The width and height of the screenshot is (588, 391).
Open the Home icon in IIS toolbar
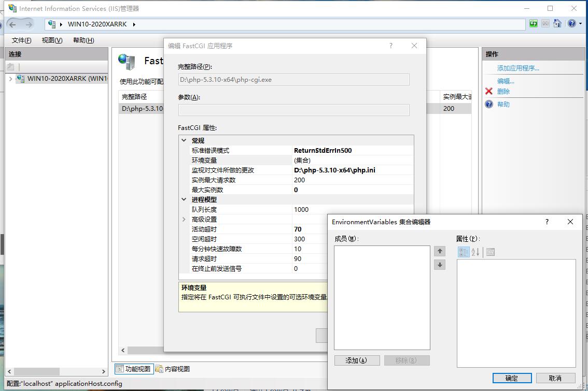[557, 24]
